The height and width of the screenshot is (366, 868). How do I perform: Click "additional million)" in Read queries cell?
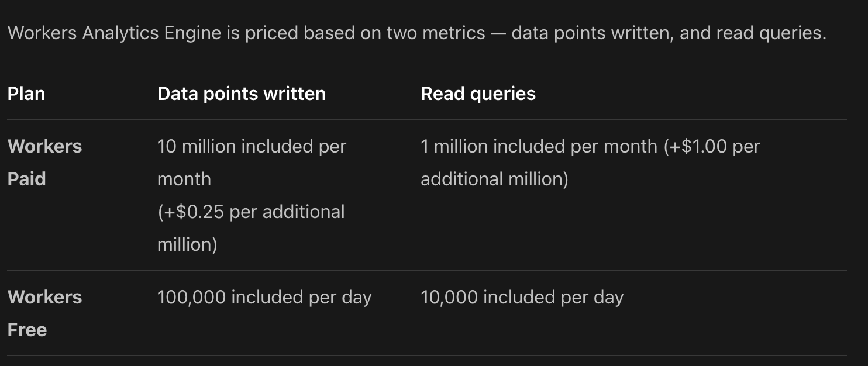coord(494,179)
